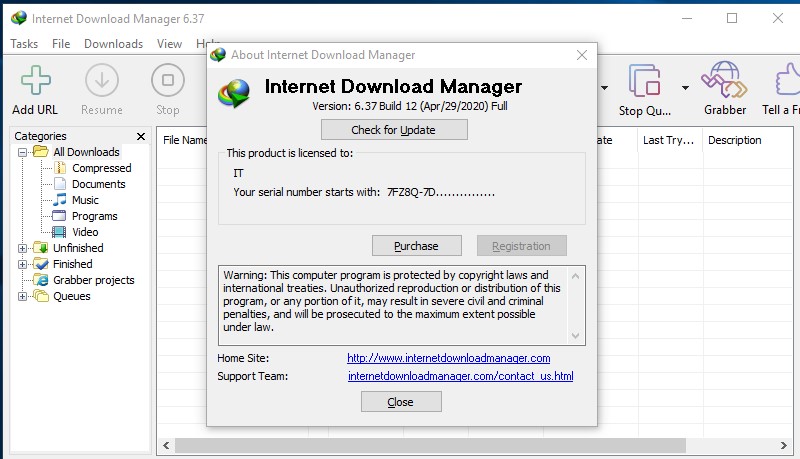Click the licensee name IT
The width and height of the screenshot is (800, 459).
(x=238, y=173)
